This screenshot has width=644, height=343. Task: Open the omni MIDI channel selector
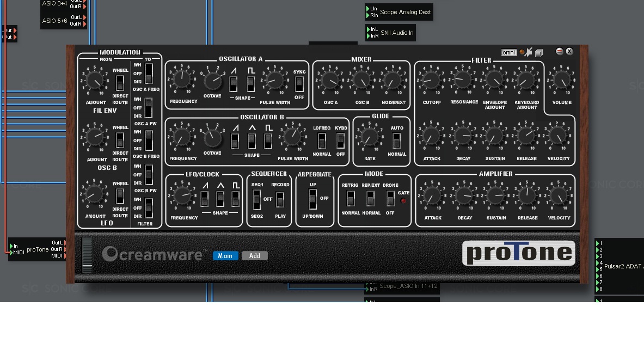point(508,52)
